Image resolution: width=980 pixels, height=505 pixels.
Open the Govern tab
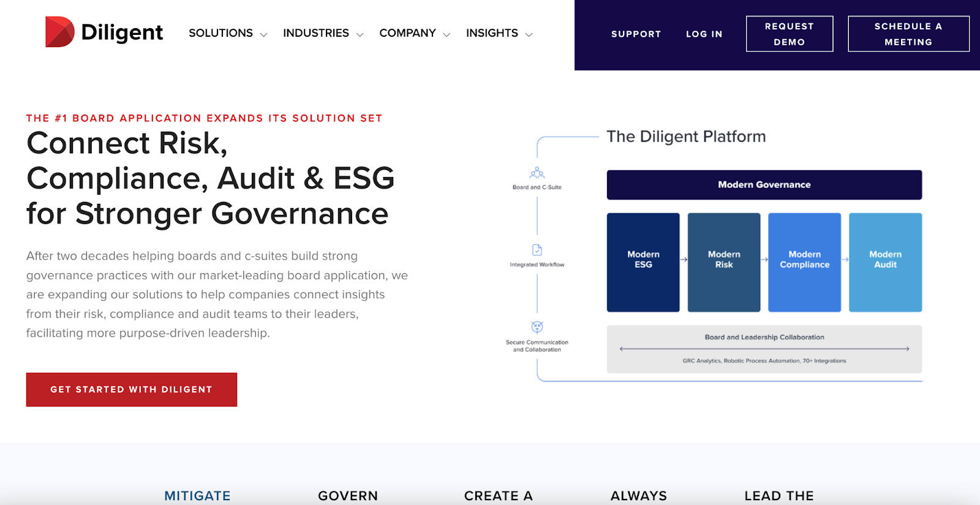click(x=348, y=496)
